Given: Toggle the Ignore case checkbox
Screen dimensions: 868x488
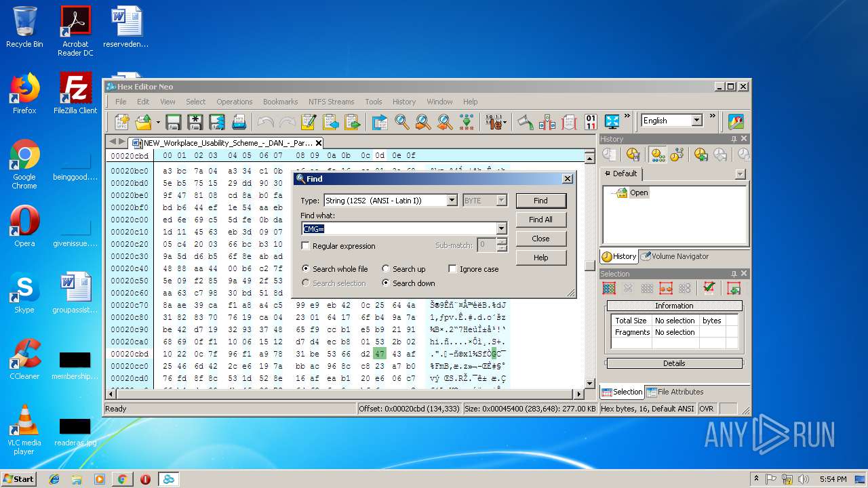Looking at the screenshot, I should point(453,269).
